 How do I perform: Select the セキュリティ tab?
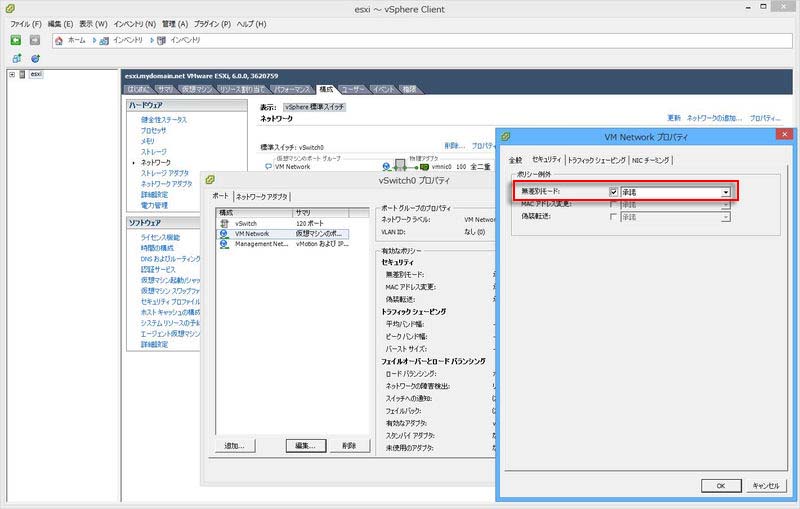click(546, 159)
